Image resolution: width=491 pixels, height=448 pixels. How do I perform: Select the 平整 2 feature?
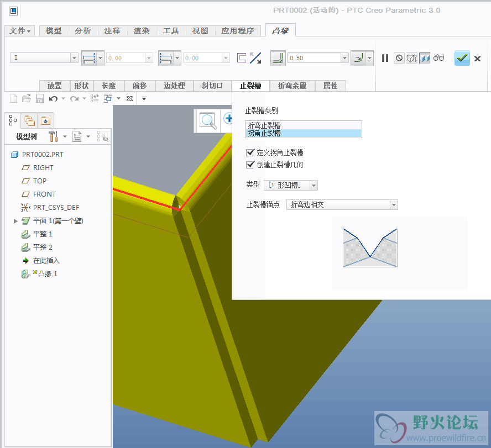pos(43,247)
